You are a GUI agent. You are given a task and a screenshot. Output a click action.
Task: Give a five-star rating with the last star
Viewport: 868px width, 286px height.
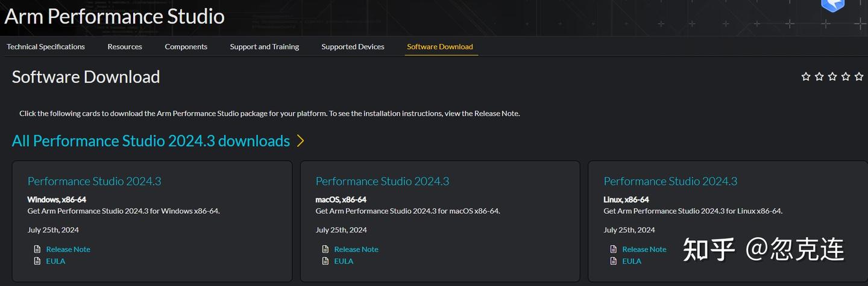[x=859, y=76]
